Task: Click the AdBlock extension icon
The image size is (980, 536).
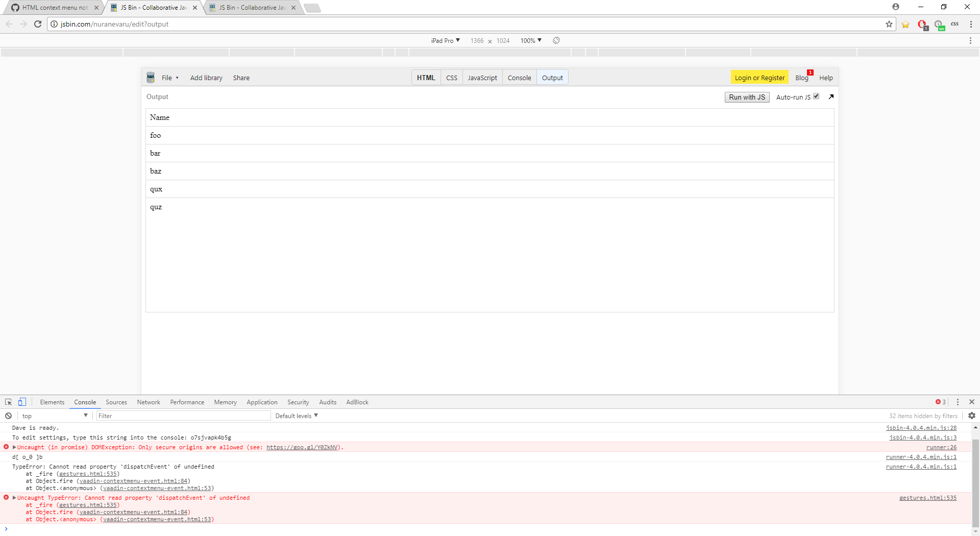Action: point(922,25)
